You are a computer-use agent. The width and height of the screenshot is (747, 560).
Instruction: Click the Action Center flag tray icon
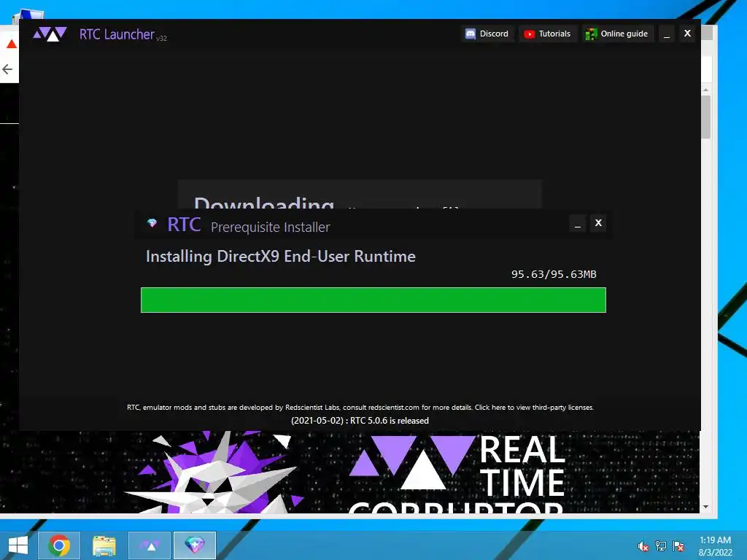point(678,546)
